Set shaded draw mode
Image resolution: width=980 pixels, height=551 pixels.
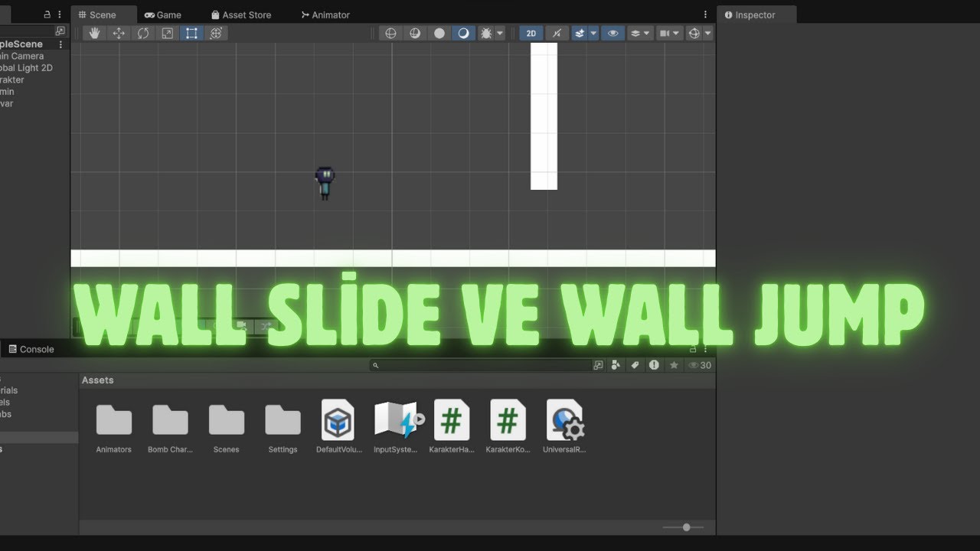[463, 33]
